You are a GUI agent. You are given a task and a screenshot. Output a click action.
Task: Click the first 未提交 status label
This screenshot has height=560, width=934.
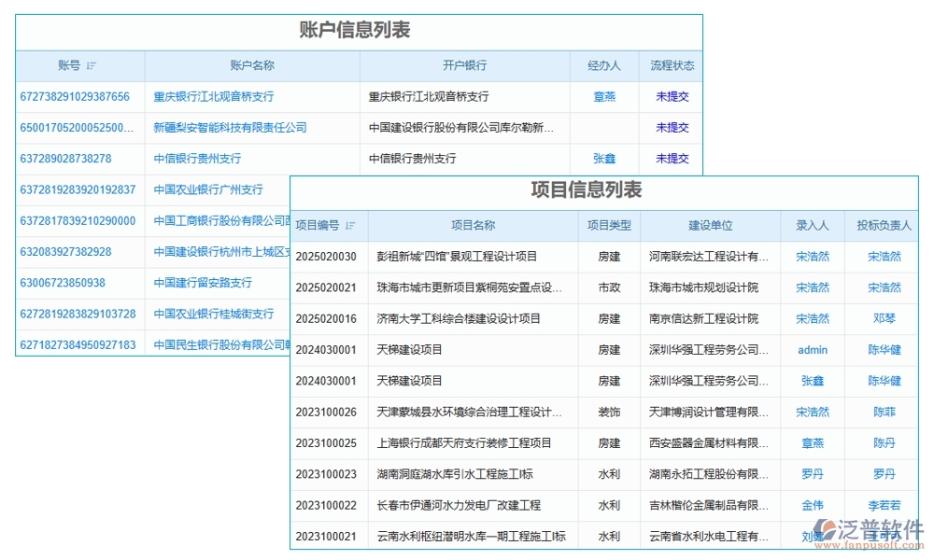click(672, 96)
